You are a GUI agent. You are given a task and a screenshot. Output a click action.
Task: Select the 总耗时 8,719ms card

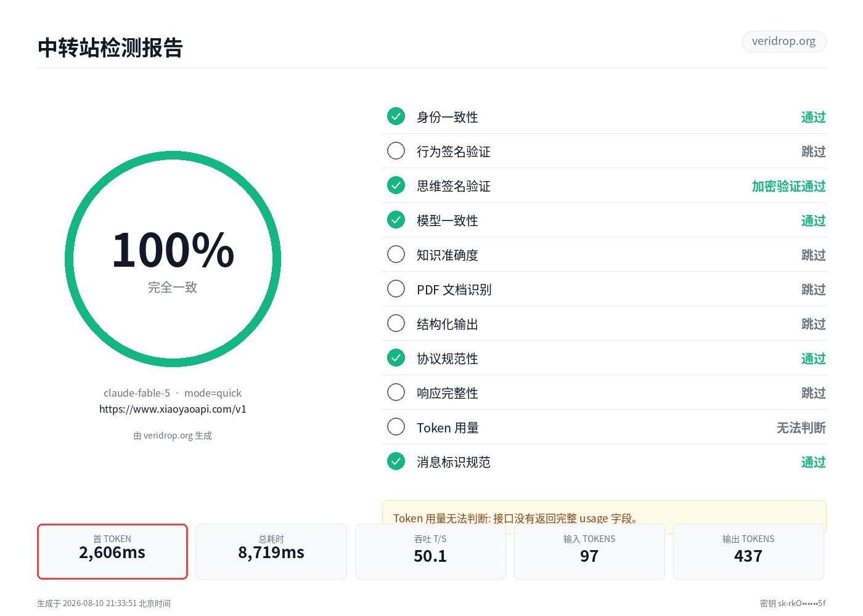point(271,551)
